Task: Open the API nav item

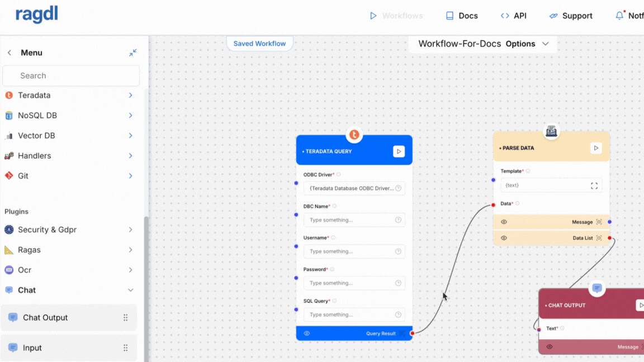Action: point(513,16)
